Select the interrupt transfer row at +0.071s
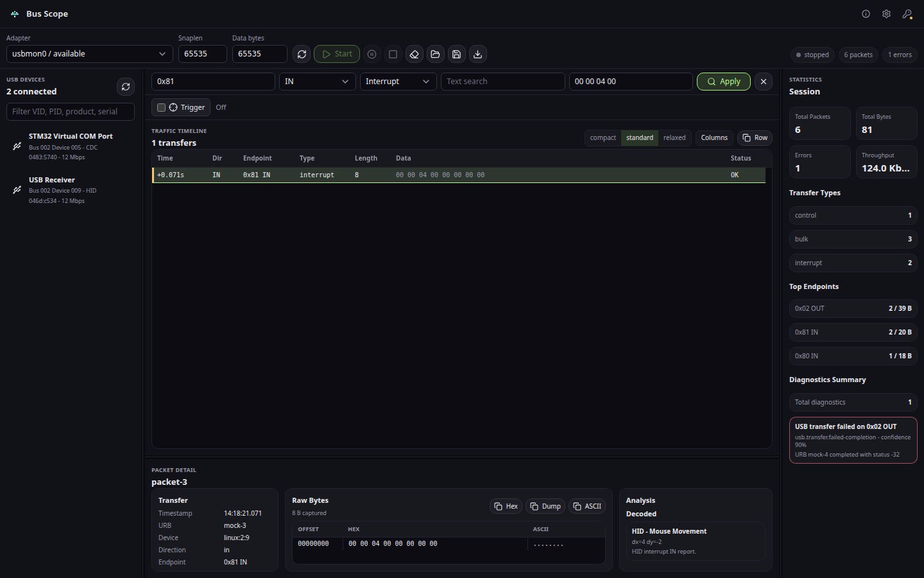 coord(459,175)
